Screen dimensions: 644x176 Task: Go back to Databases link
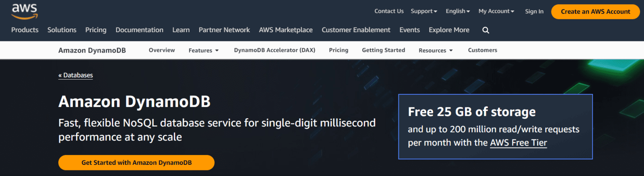pos(76,75)
